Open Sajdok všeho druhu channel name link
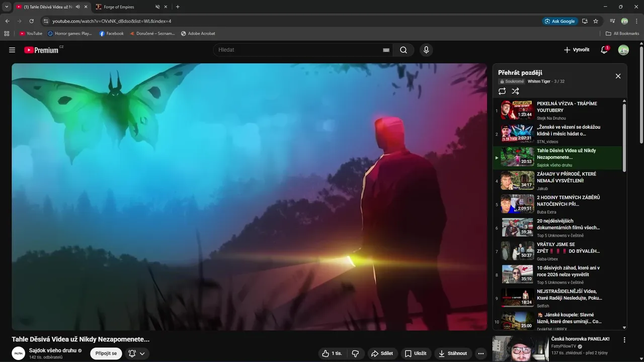Screen dimensions: 644x362 point(52,350)
